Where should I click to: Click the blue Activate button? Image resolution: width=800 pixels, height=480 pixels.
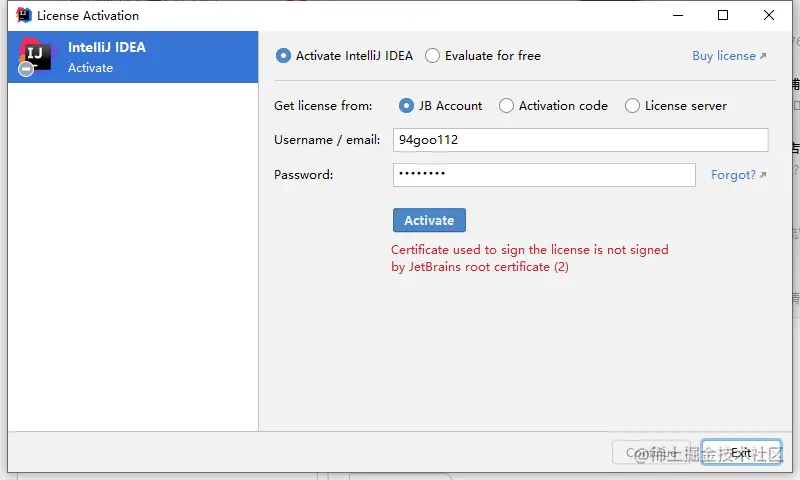[x=429, y=220]
